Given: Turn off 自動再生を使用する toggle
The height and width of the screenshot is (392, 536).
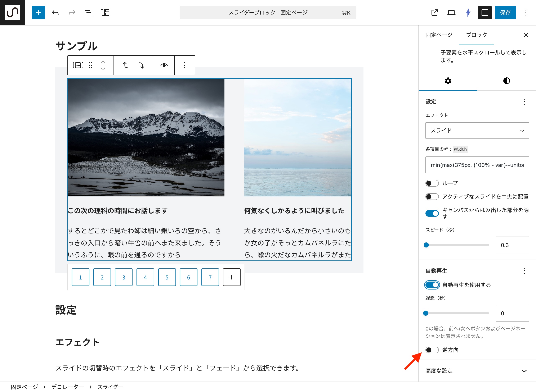Looking at the screenshot, I should pos(432,285).
